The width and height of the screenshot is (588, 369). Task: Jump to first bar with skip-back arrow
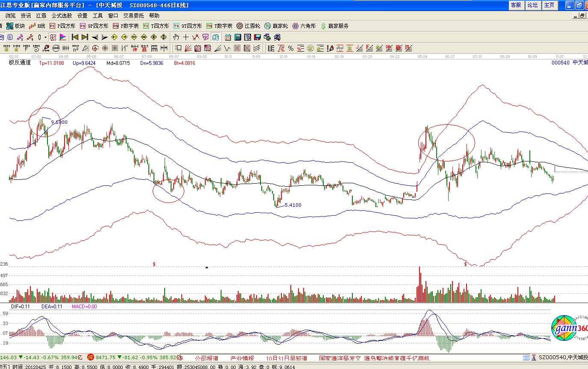[x=75, y=37]
